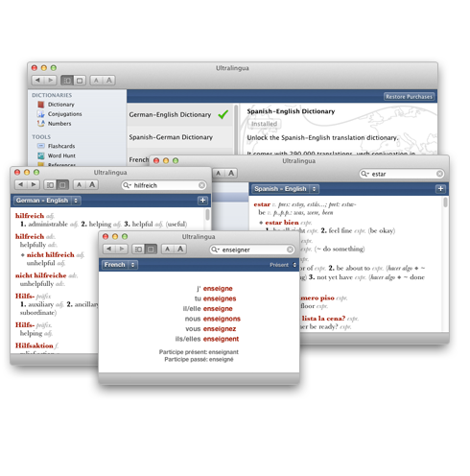Click the search field containing enseigner
The width and height of the screenshot is (470, 476).
252,250
